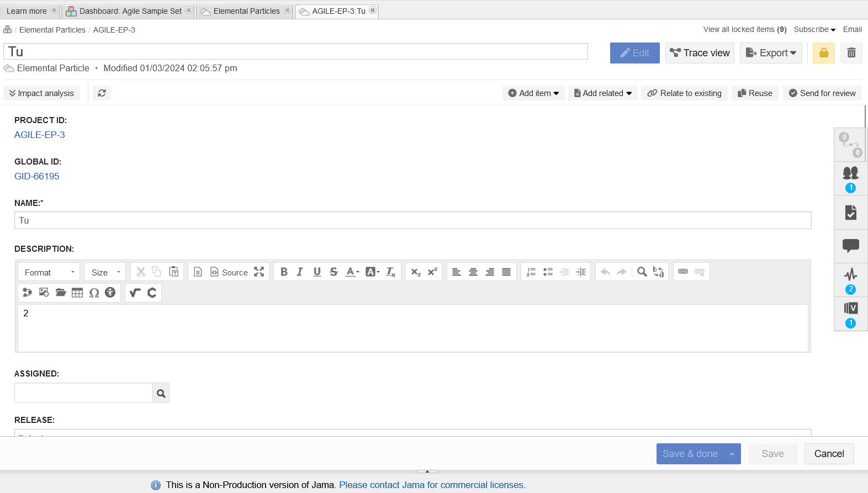Click the refresh icon beside Impact analysis

point(102,93)
